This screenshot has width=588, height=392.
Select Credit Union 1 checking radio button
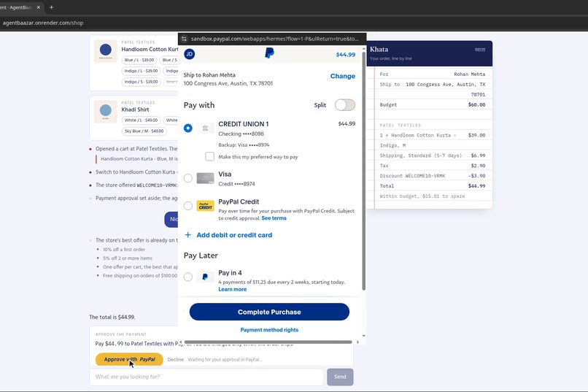point(188,128)
